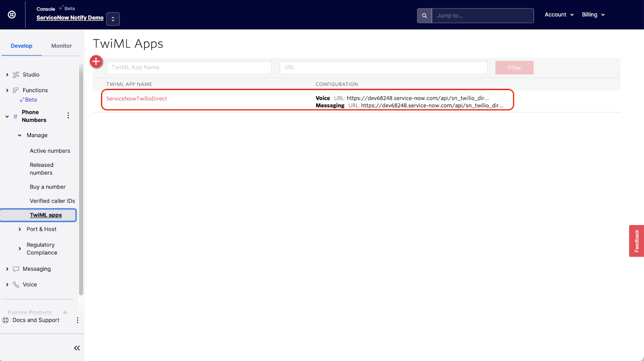The image size is (644, 361).
Task: Expand the Voice section chevron
Action: (x=7, y=285)
